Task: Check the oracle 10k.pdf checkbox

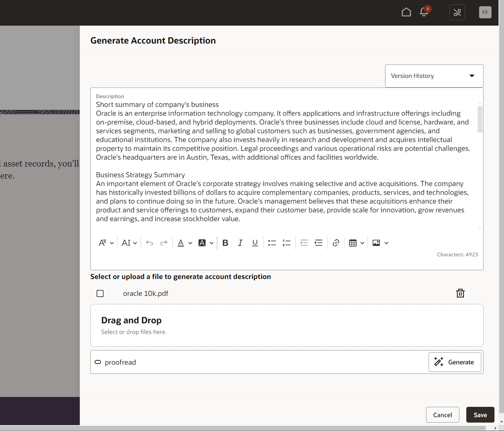Action: [x=100, y=293]
